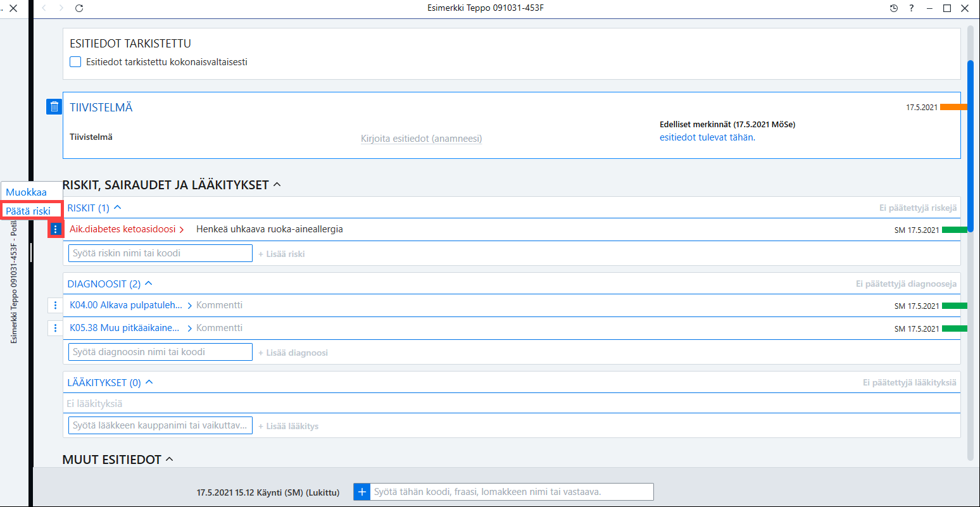
Task: Open three-dot menu for K04.00 diagnosis
Action: [55, 305]
